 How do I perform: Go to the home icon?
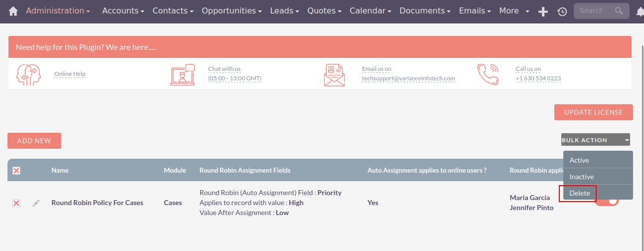pos(13,11)
